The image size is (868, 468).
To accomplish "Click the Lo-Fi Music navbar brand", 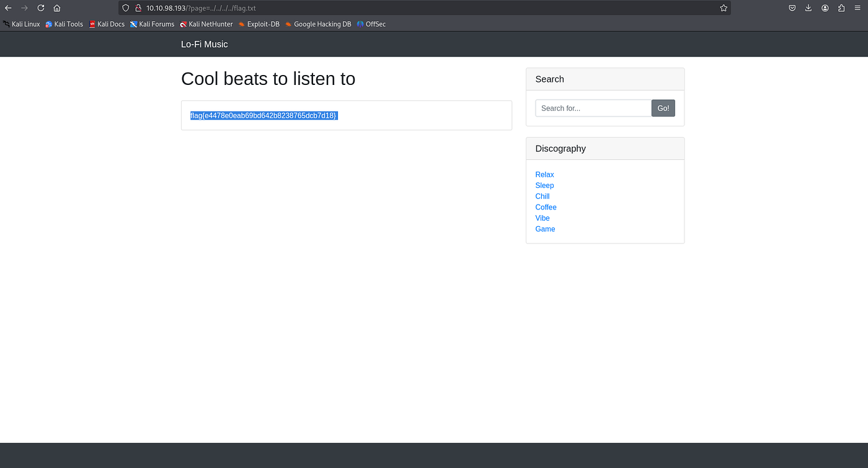I will pyautogui.click(x=204, y=44).
